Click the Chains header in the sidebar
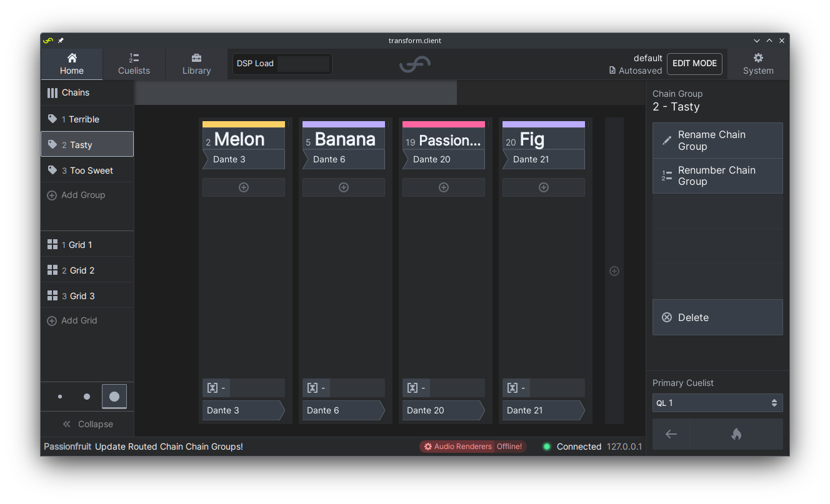 coord(87,92)
